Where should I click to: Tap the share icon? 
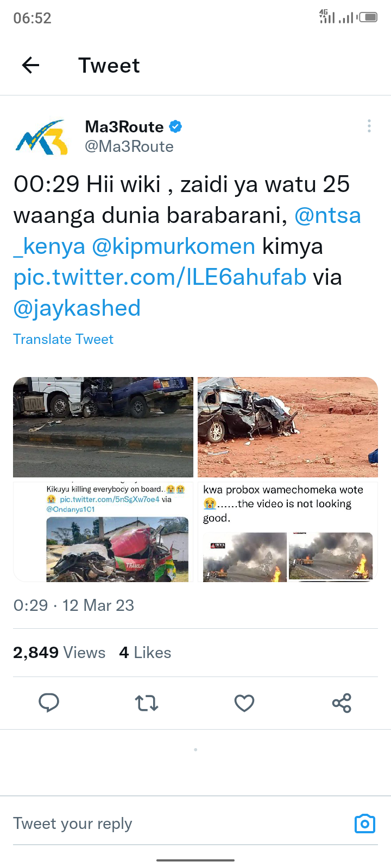pyautogui.click(x=342, y=703)
